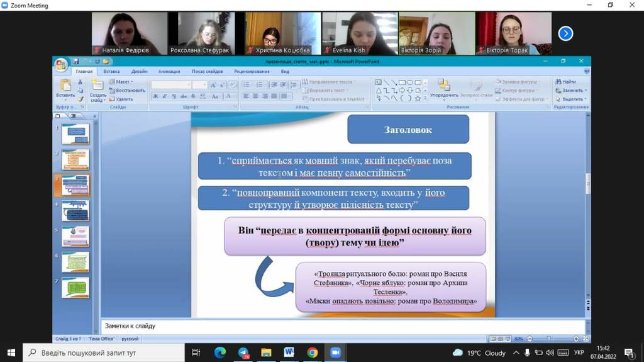Expand the Заменить replace dropdown arrow
The width and height of the screenshot is (644, 362).
coord(586,91)
